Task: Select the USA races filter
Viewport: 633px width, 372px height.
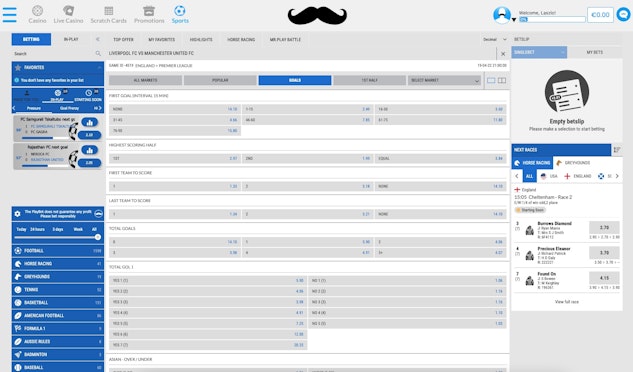Action: point(549,176)
